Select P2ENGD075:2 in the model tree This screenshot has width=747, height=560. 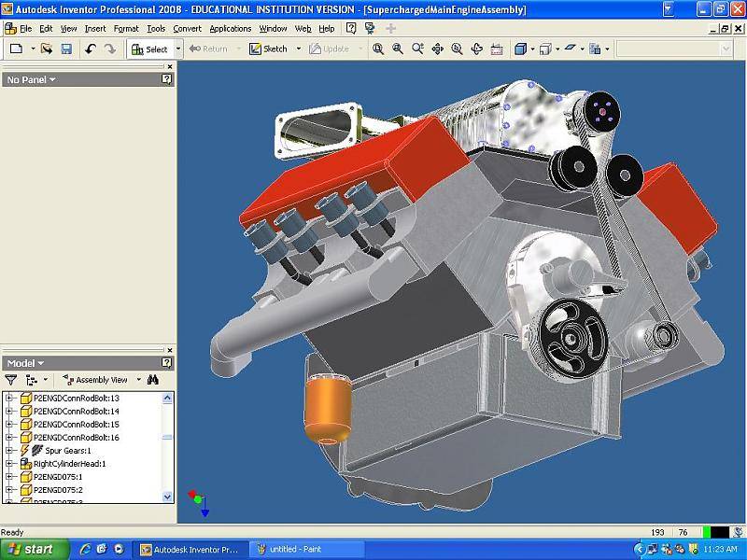[58, 489]
